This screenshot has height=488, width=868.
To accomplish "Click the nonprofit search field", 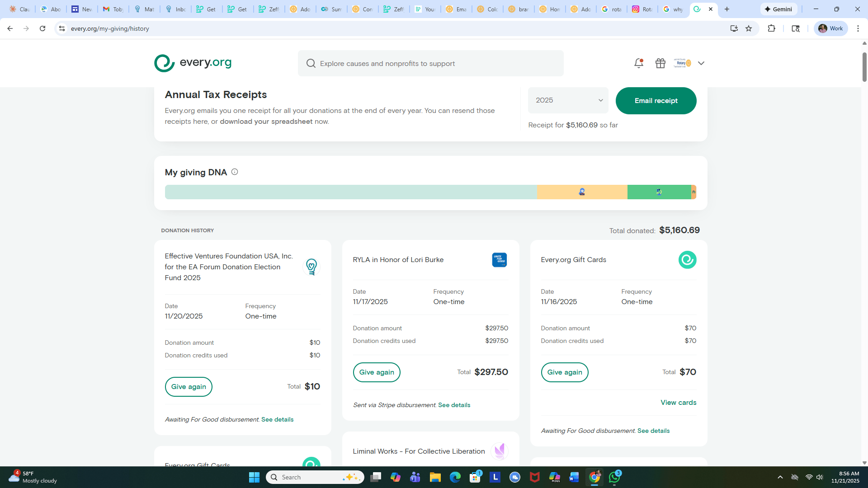I will (x=430, y=63).
